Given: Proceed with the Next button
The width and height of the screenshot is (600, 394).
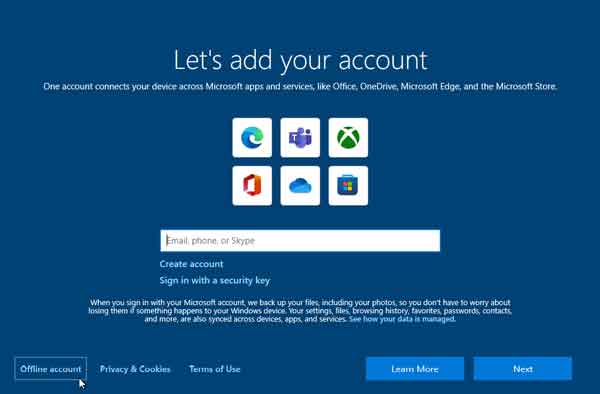Looking at the screenshot, I should pyautogui.click(x=523, y=369).
